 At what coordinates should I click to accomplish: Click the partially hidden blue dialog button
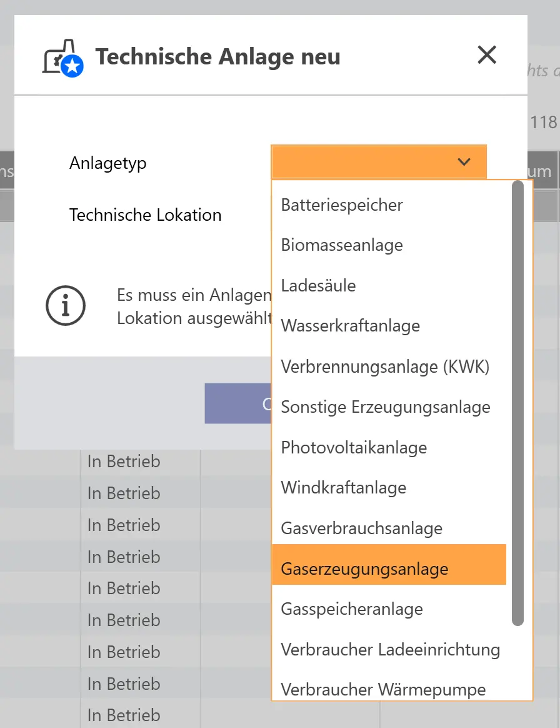(x=237, y=403)
